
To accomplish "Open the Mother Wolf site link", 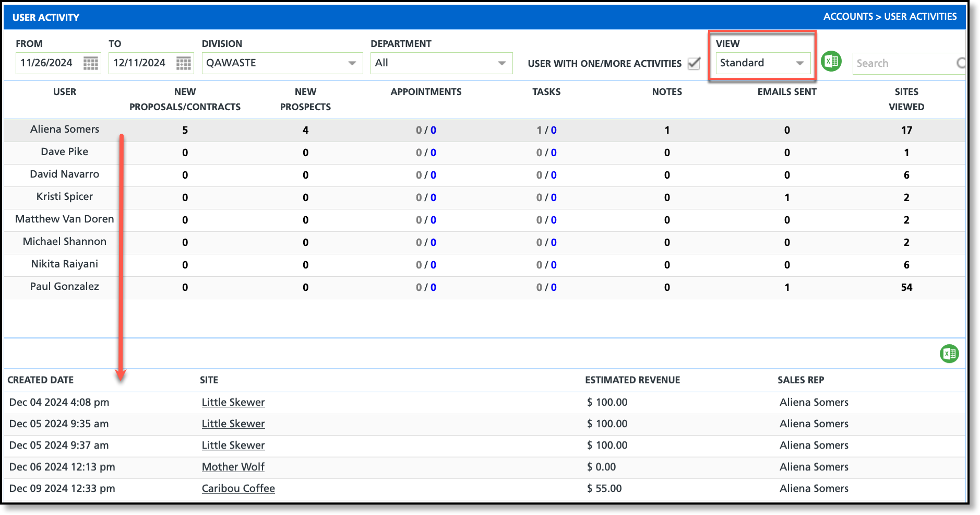I will 233,467.
